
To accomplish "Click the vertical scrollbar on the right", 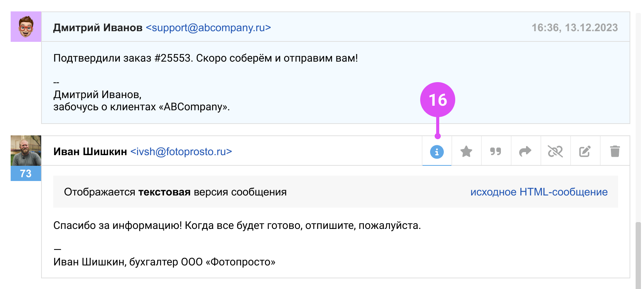I will click(x=638, y=255).
